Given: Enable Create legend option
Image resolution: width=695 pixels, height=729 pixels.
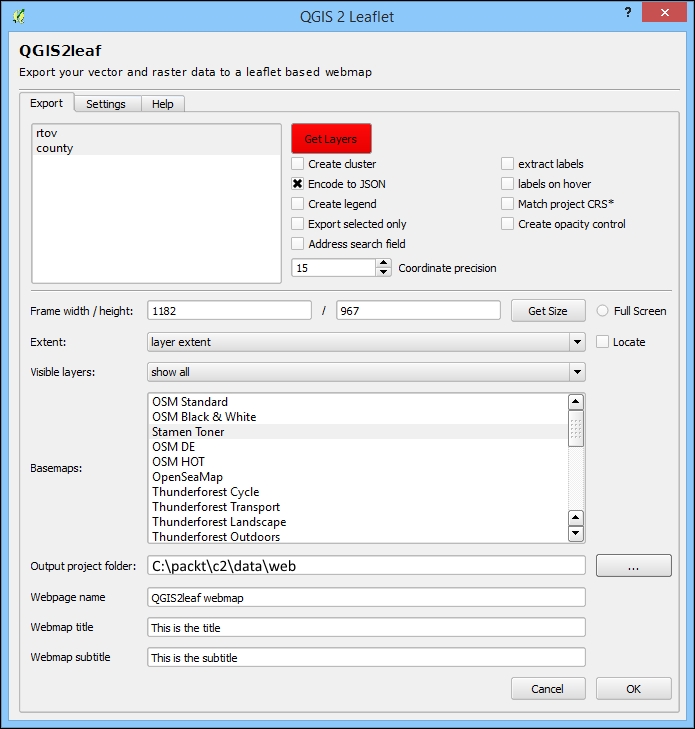Looking at the screenshot, I should (x=298, y=204).
